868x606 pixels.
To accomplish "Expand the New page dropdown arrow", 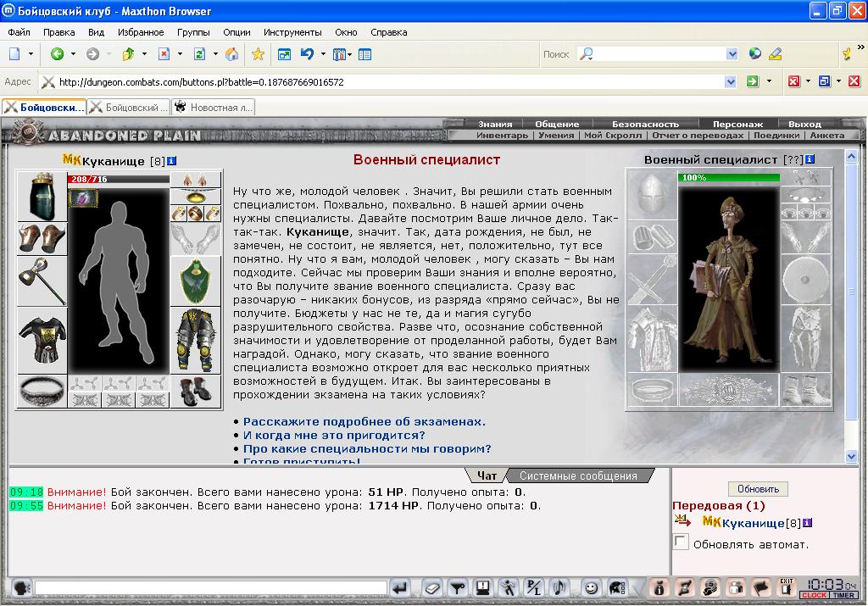I will (31, 53).
